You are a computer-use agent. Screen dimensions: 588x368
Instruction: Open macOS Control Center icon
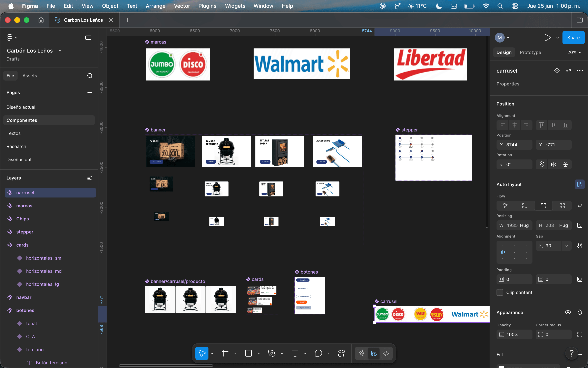pos(515,6)
